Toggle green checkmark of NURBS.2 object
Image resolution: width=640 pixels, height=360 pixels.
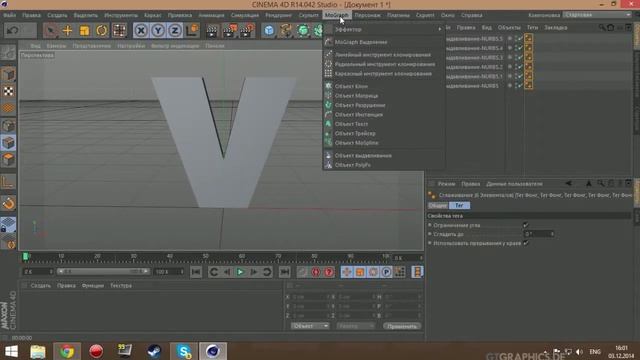pyautogui.click(x=519, y=67)
